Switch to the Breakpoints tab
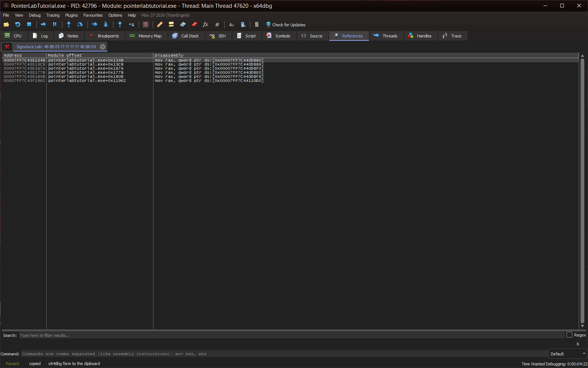The image size is (588, 368). point(105,36)
